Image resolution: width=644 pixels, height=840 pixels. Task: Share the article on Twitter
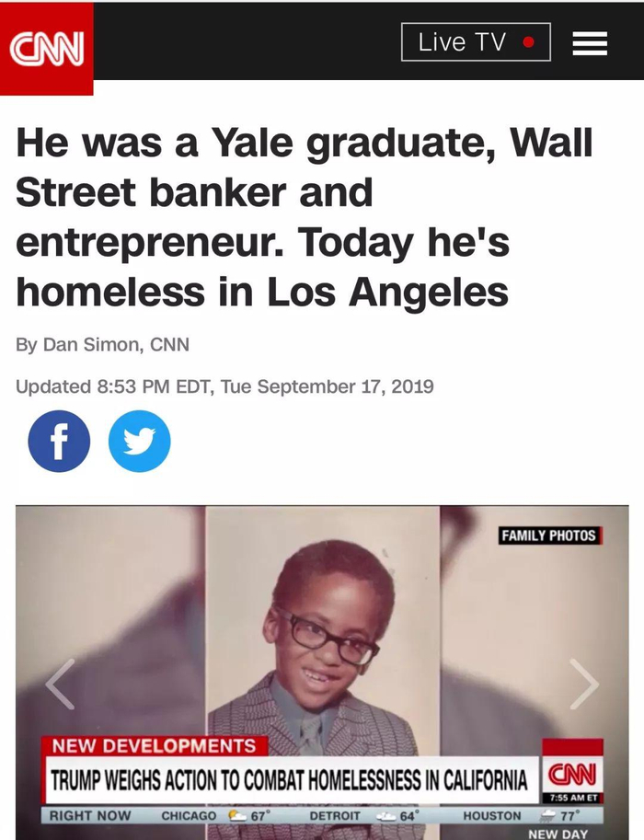pos(139,441)
